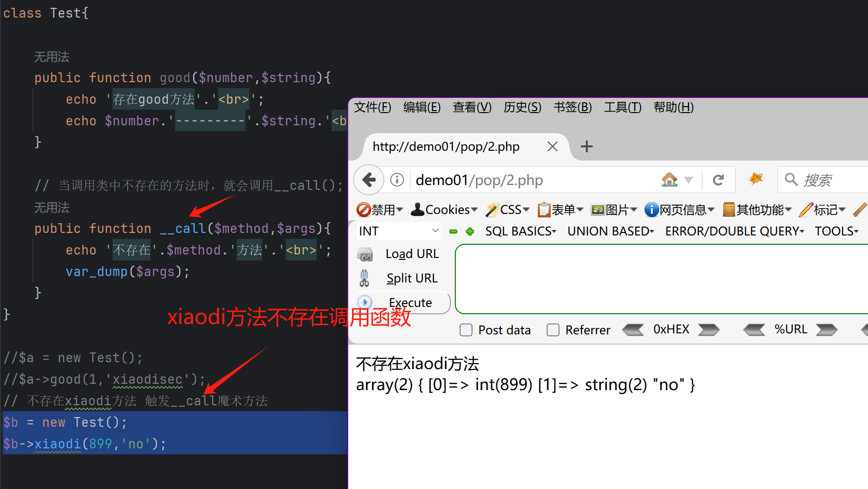Screen dimensions: 868x489
Task: Click the Load URL button
Action: (412, 254)
